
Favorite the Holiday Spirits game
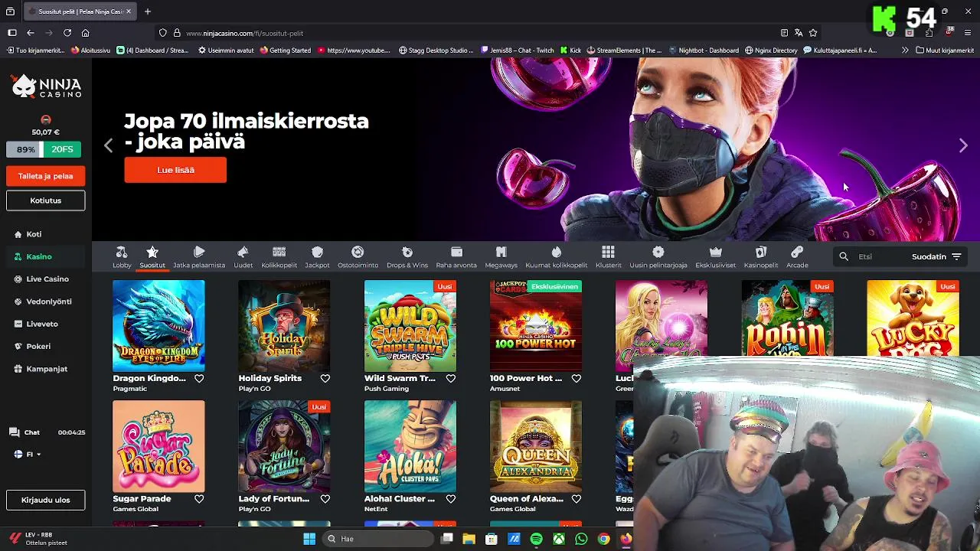pos(325,378)
